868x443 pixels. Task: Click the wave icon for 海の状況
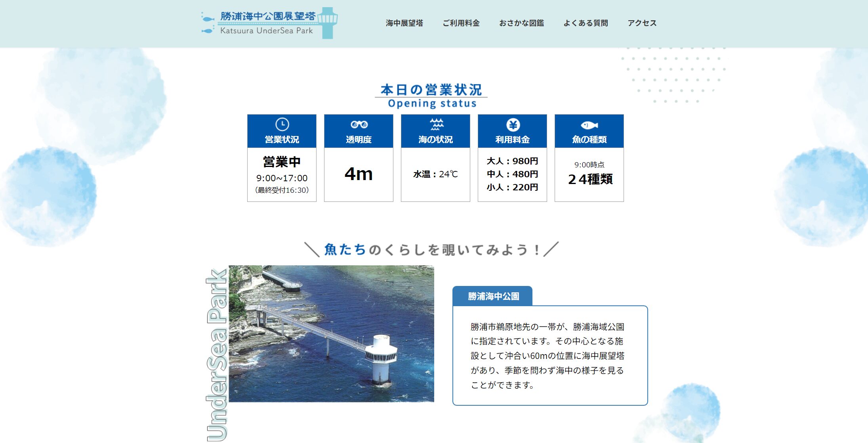coord(437,125)
